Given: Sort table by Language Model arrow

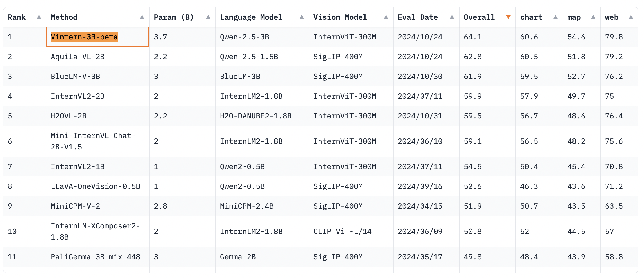Looking at the screenshot, I should (302, 17).
